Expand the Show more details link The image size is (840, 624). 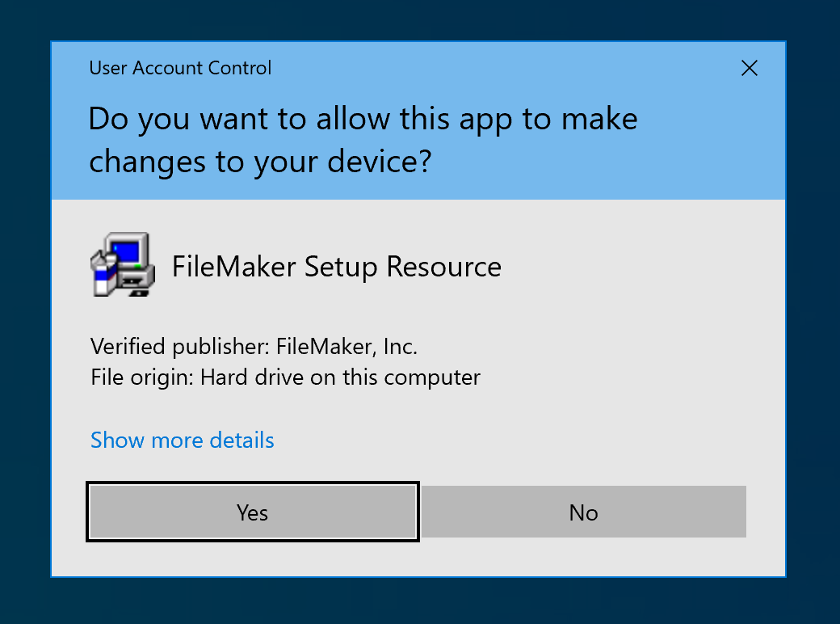(182, 441)
